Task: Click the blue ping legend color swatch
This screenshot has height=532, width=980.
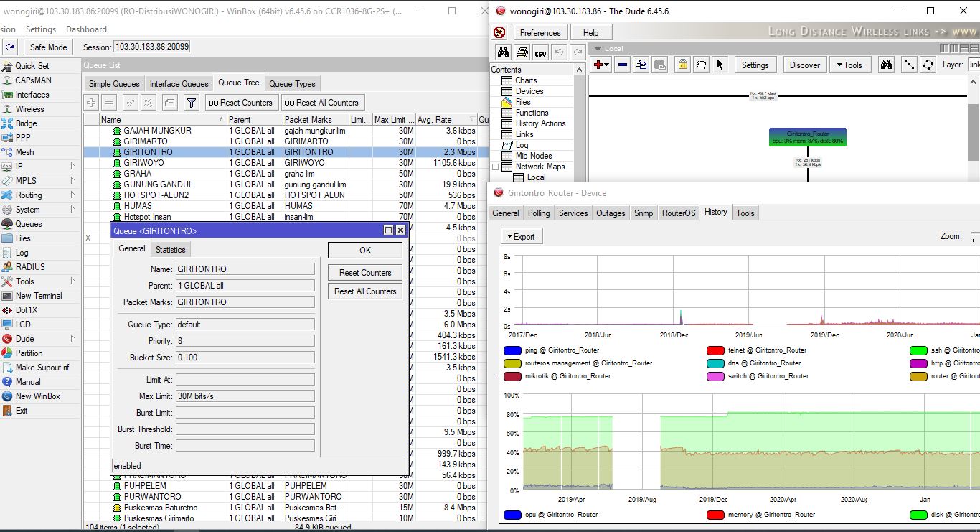Action: point(512,350)
